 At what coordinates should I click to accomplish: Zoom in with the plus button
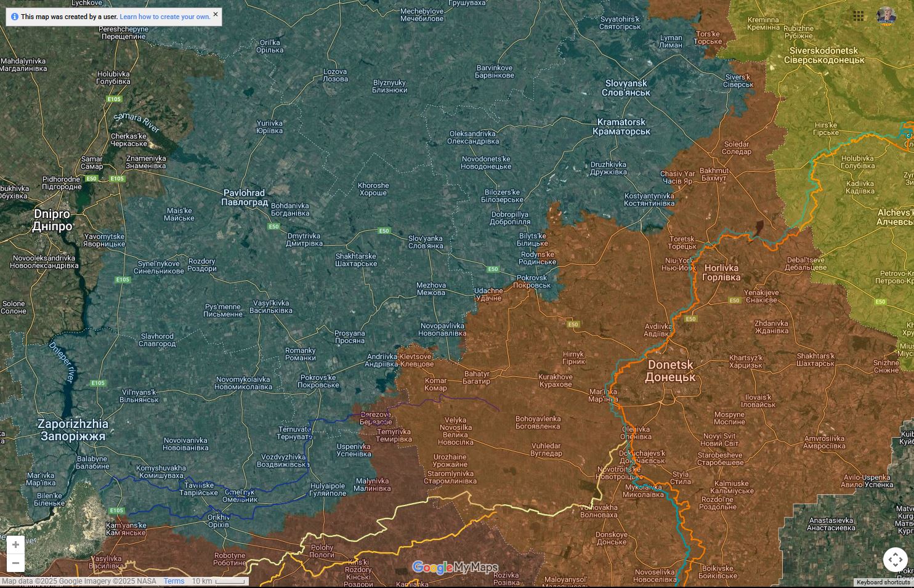(x=15, y=545)
